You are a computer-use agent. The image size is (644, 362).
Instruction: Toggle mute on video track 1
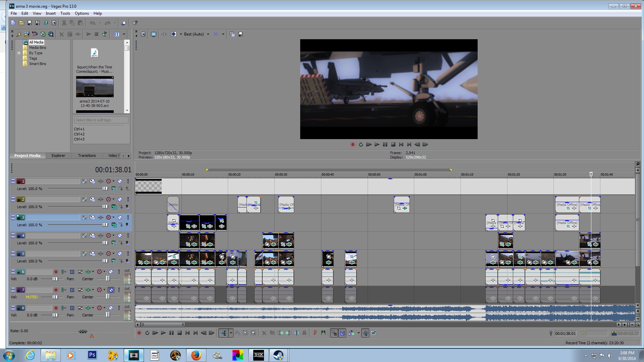[x=120, y=181]
